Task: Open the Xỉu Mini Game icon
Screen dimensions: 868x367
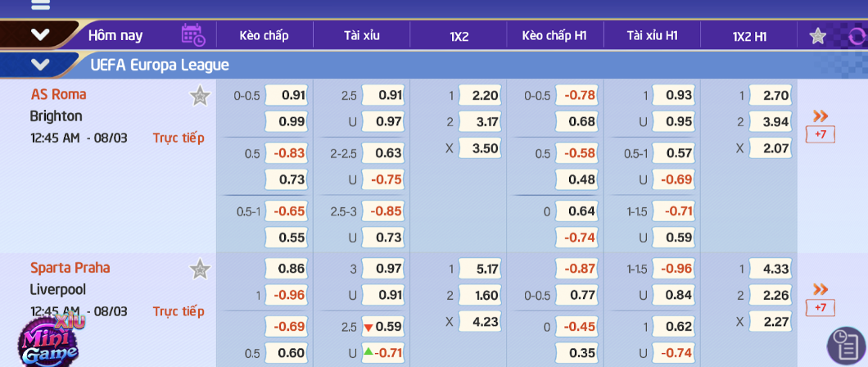Action: coord(48,339)
